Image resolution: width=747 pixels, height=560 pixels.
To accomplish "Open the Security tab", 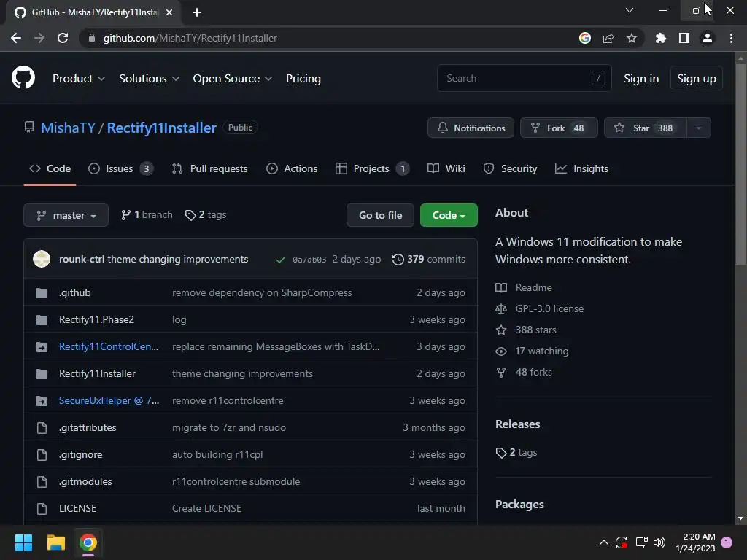I will (510, 168).
